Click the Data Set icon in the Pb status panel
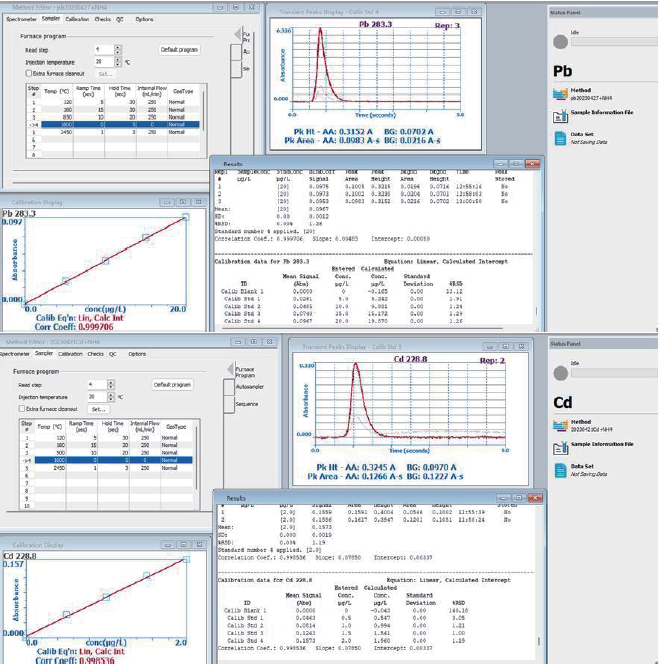The height and width of the screenshot is (665, 659). (558, 136)
